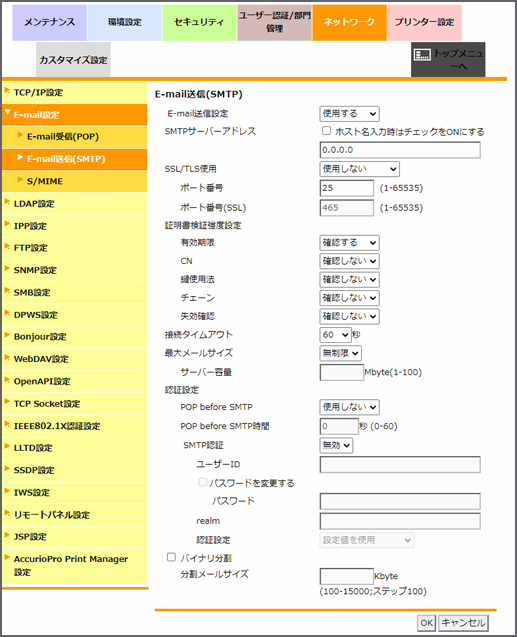Screen dimensions: 517x637
Task: Open IPP設定 in the sidebar
Action: [x=75, y=226]
